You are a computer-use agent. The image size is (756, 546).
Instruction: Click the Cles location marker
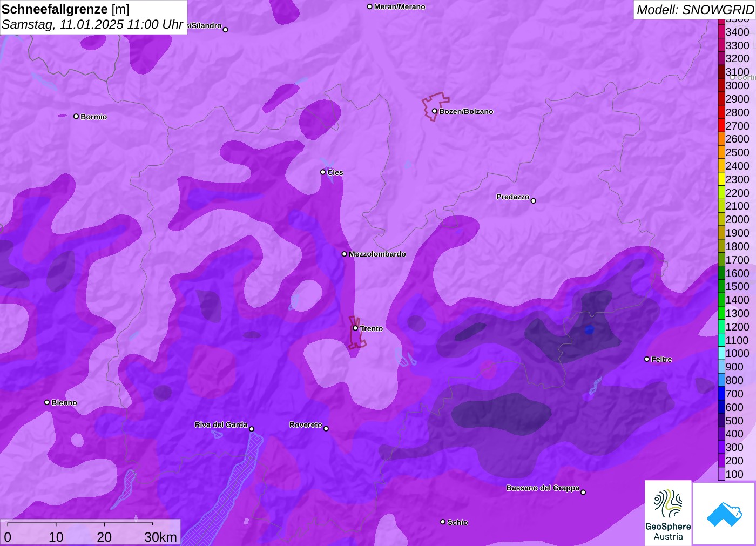[323, 172]
